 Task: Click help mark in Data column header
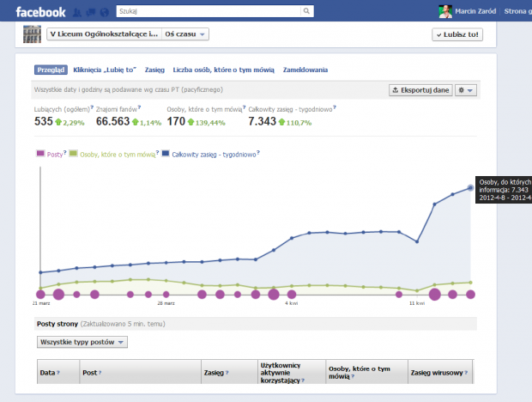58,373
